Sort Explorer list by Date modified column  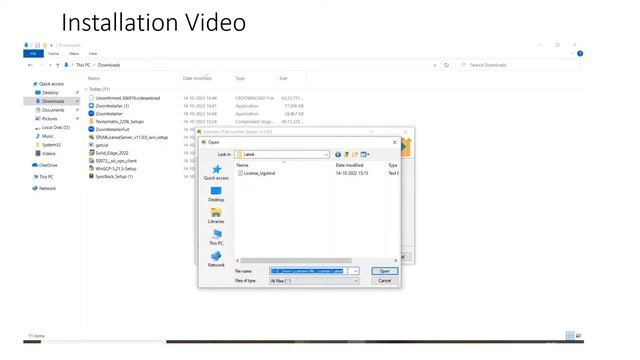pos(197,78)
